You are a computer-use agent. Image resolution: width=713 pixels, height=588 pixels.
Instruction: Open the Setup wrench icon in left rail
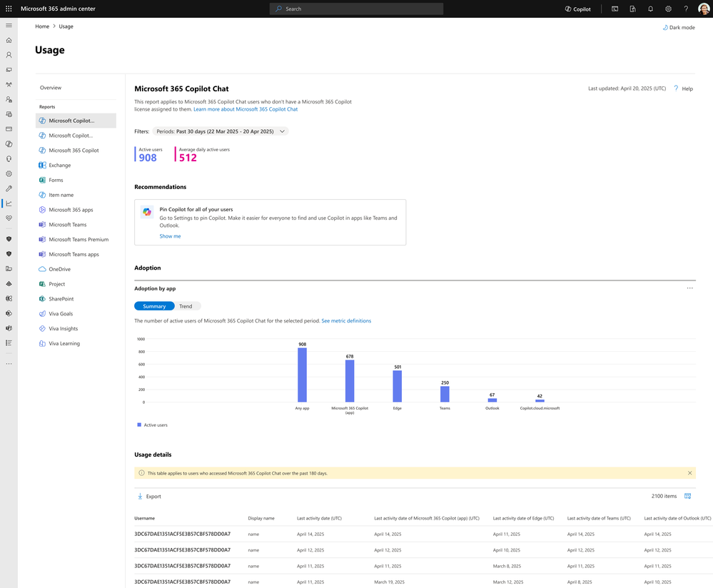[9, 188]
